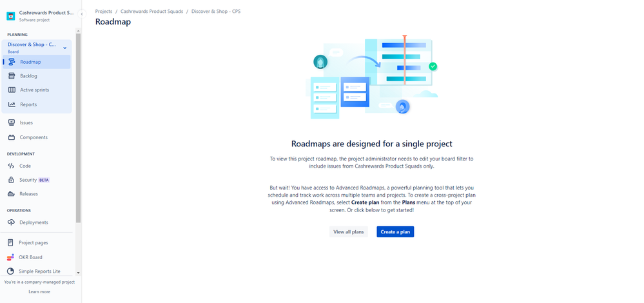Screen dimensions: 644x303
Task: Click the Cashrewards project avatar icon
Action: (x=11, y=16)
